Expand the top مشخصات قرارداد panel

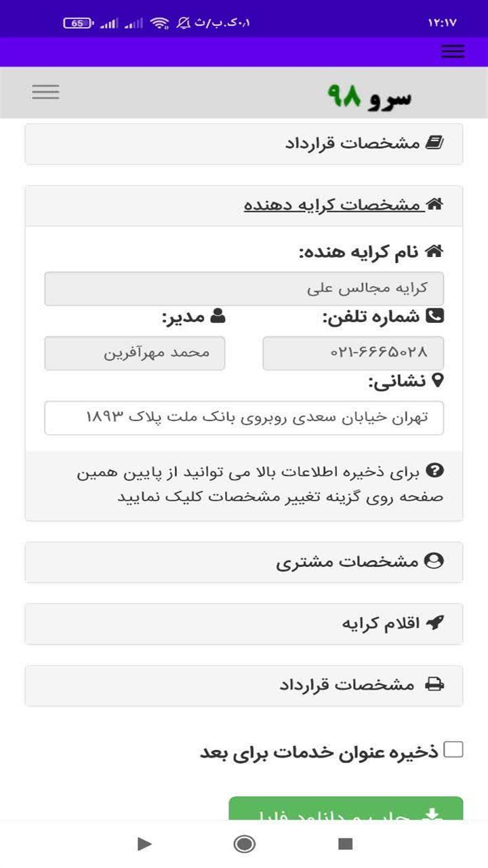(x=244, y=144)
